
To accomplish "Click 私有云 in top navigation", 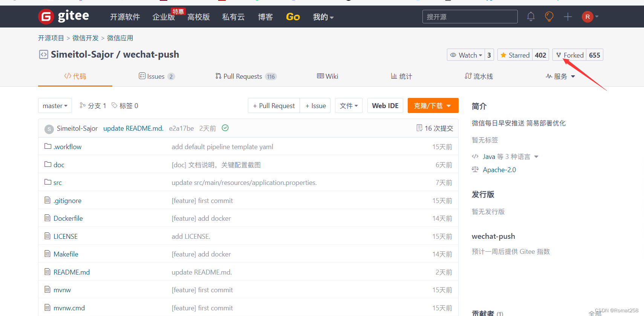I will point(233,17).
